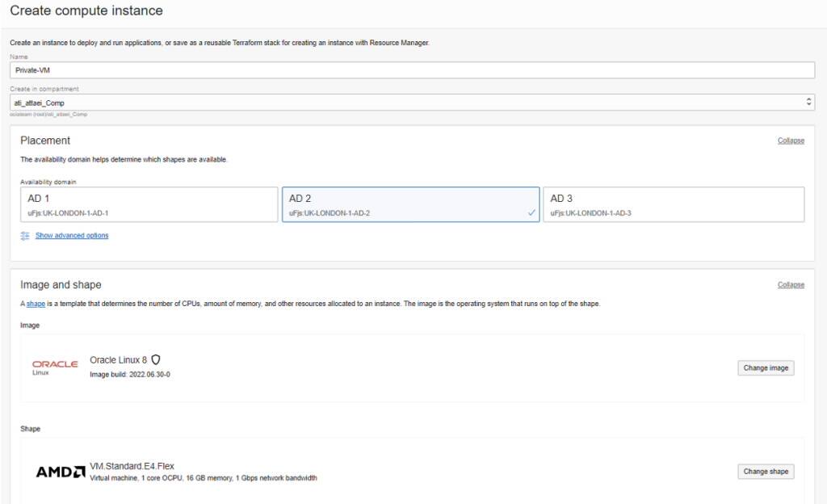Click the Change image button
The height and width of the screenshot is (504, 827).
(765, 367)
